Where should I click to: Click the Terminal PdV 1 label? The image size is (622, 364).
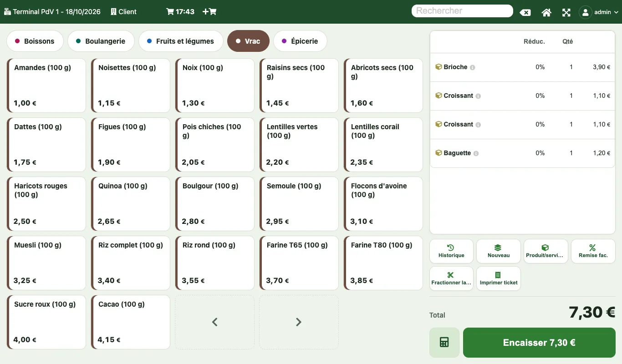pyautogui.click(x=52, y=12)
